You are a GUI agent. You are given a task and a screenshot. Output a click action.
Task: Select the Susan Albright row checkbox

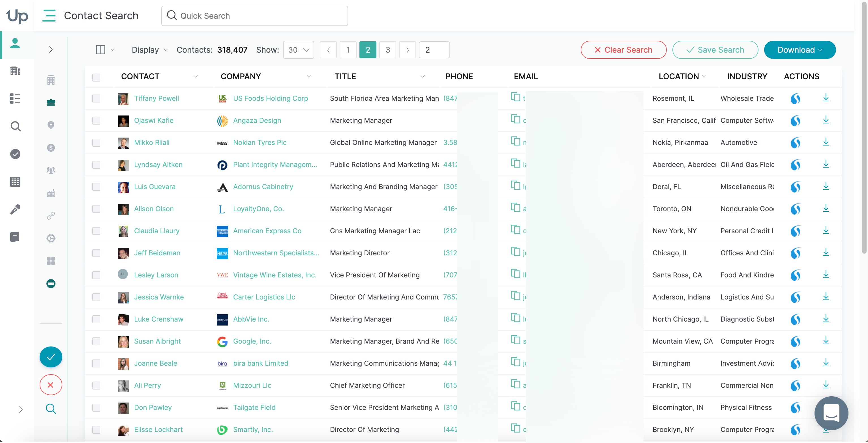(97, 342)
